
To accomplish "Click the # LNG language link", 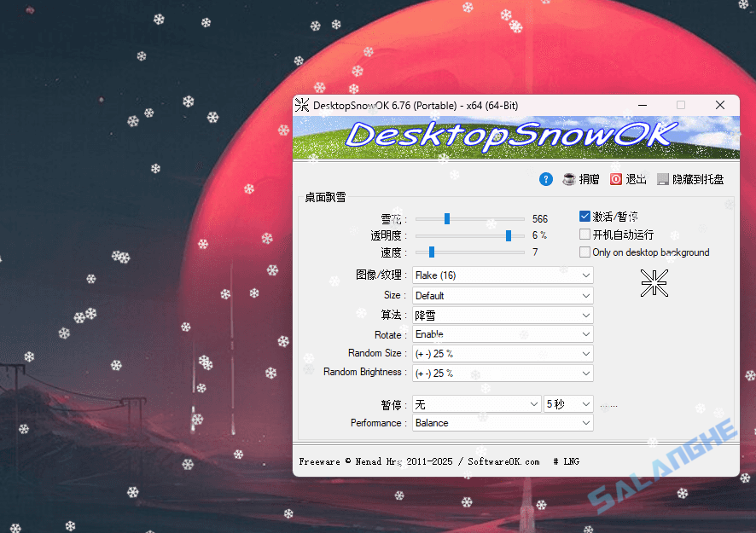I will 568,461.
